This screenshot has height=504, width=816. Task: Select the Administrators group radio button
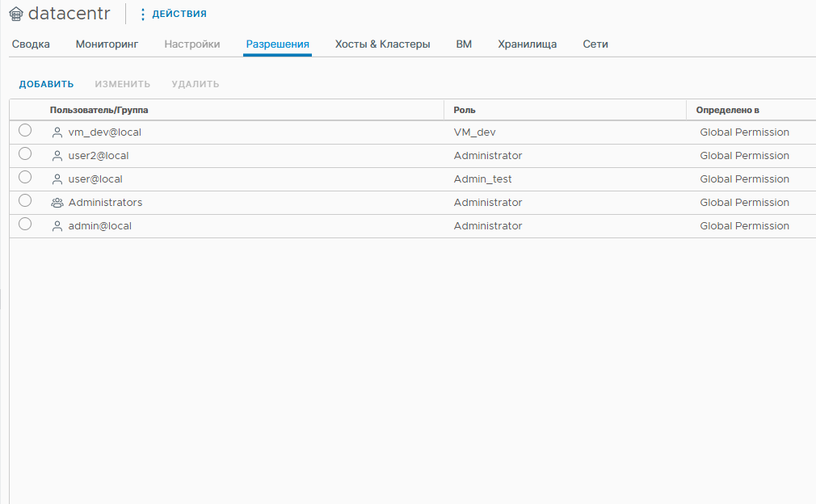(25, 201)
